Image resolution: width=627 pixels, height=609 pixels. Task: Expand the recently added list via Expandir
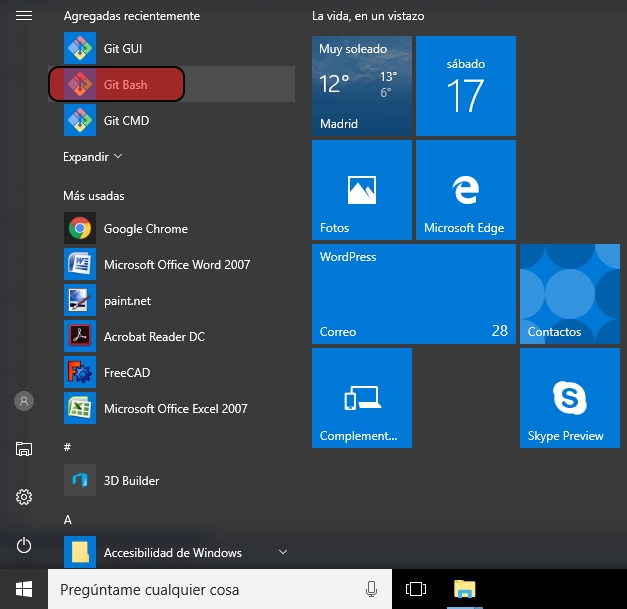tap(92, 156)
